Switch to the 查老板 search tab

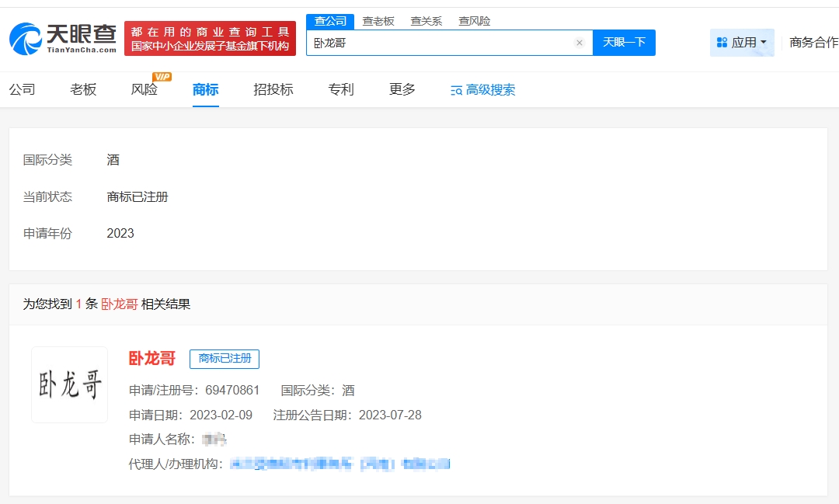click(x=378, y=21)
